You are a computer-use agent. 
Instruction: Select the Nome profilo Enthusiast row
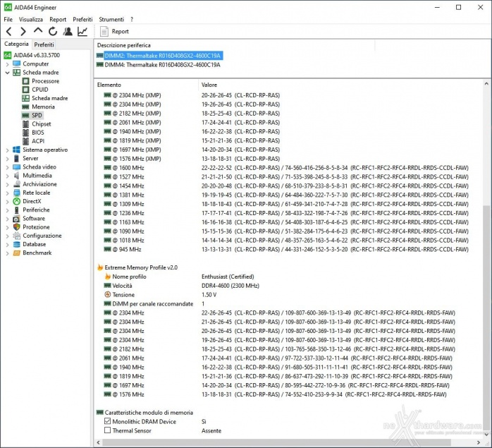[288, 277]
